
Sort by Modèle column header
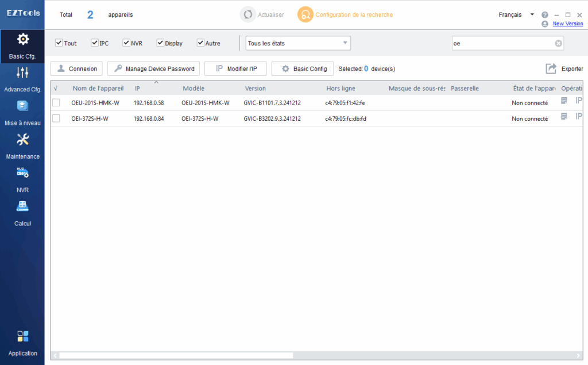pyautogui.click(x=194, y=89)
